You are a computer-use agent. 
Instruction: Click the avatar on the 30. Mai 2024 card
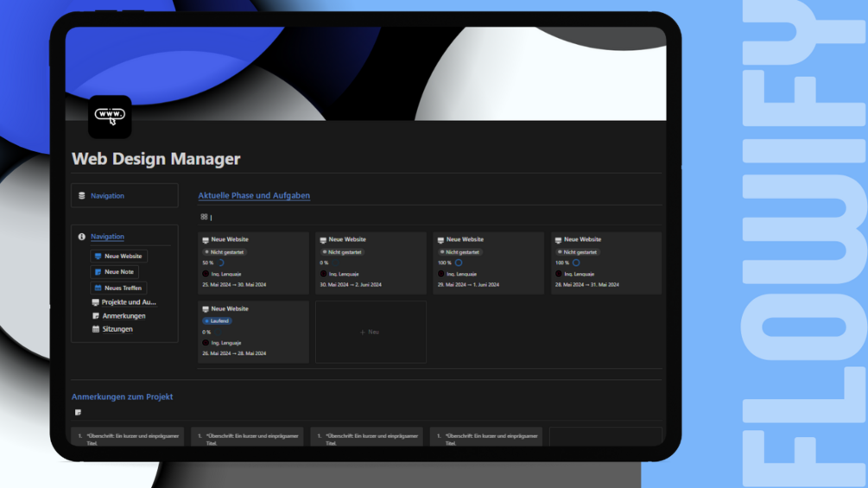pos(323,274)
